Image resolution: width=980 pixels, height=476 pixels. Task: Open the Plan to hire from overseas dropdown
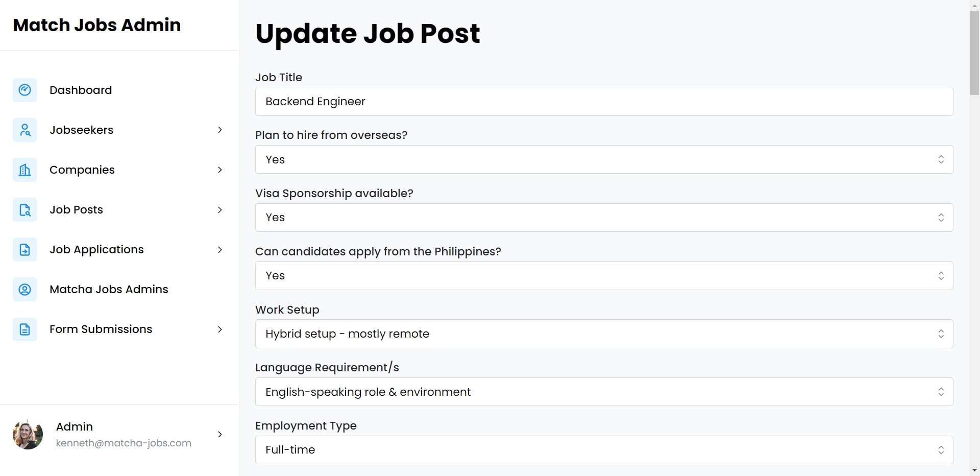(604, 159)
